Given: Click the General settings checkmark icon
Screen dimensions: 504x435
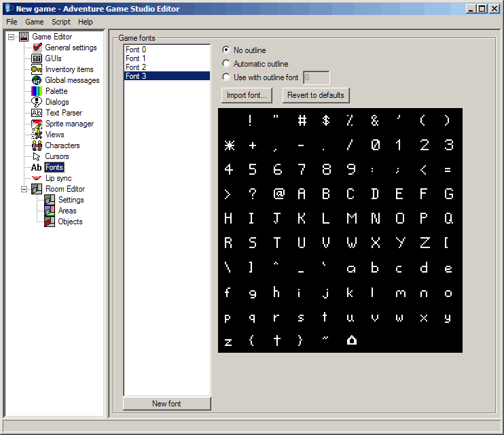Looking at the screenshot, I should (37, 48).
